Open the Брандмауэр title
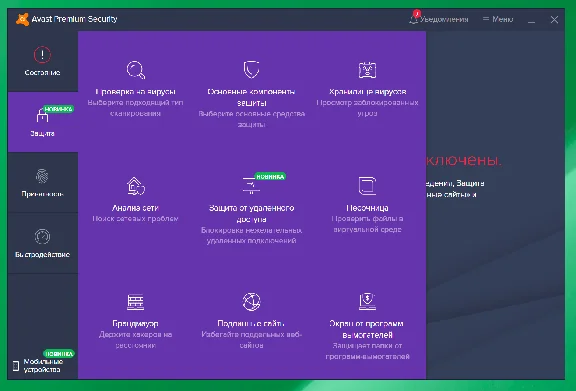This screenshot has width=576, height=391. click(135, 324)
